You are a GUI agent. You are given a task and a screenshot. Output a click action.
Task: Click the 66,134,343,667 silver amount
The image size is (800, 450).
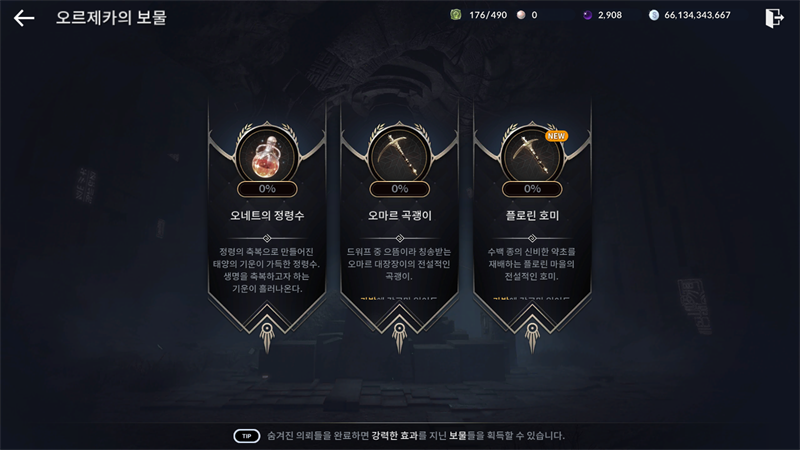point(697,15)
